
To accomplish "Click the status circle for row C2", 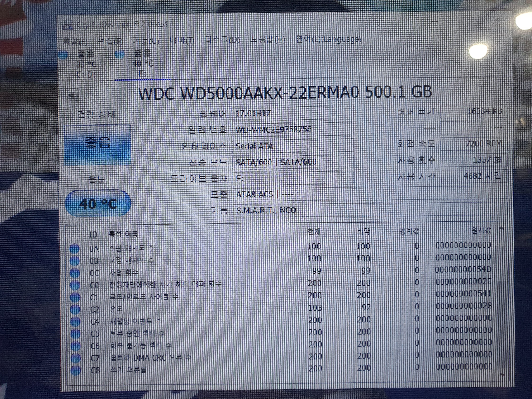I will [x=75, y=310].
